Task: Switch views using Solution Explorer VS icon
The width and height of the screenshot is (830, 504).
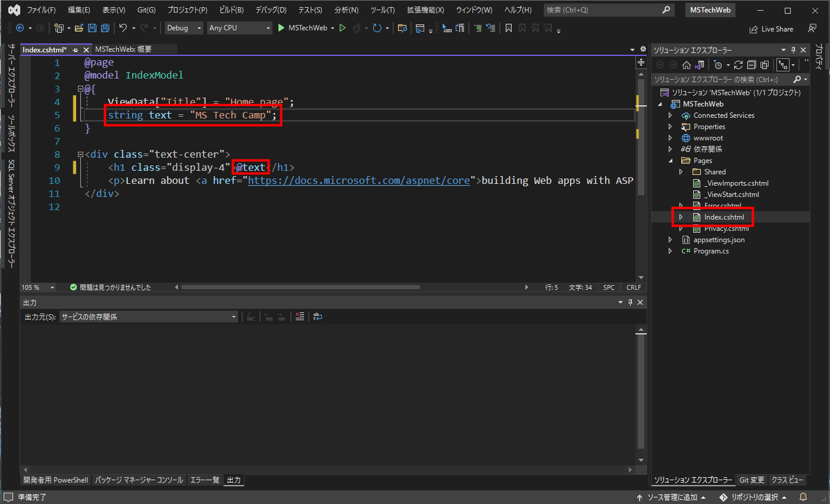Action: point(700,65)
